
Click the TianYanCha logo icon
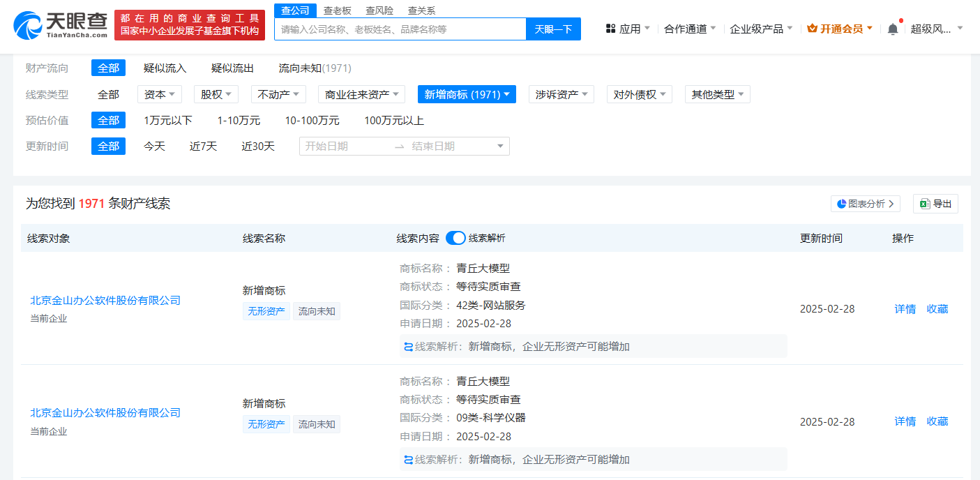click(x=28, y=24)
